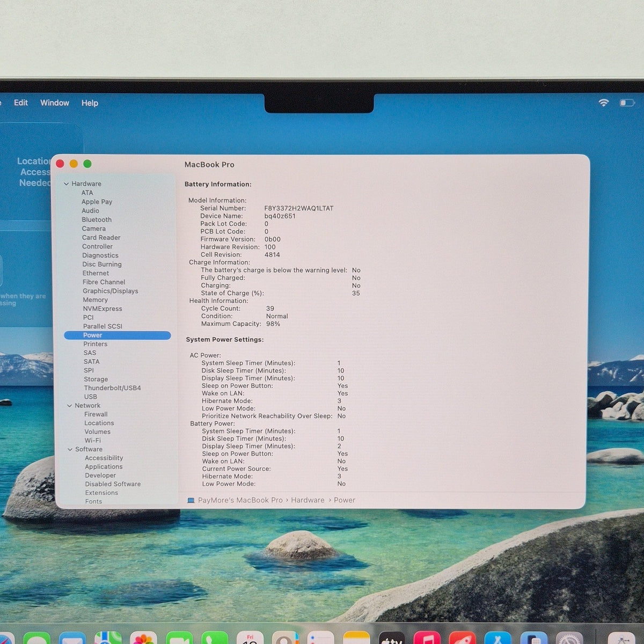Collapse the Software section chevron
The width and height of the screenshot is (644, 644).
pyautogui.click(x=70, y=450)
